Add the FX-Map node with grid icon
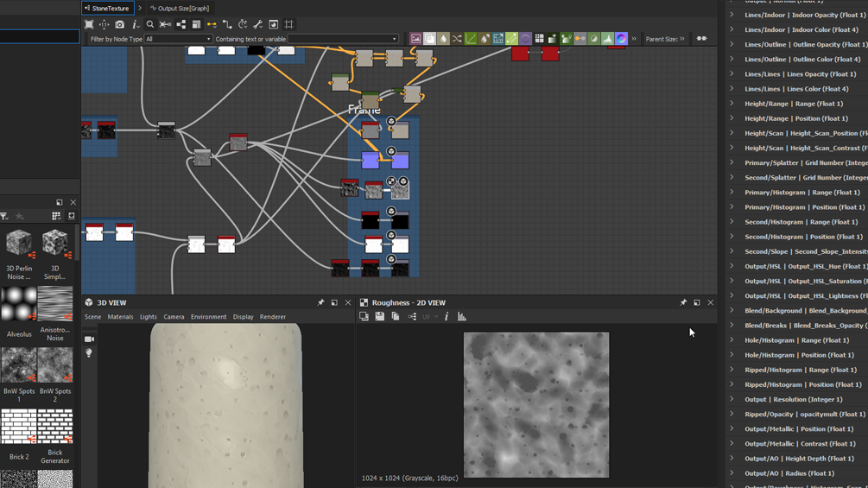 click(x=539, y=38)
